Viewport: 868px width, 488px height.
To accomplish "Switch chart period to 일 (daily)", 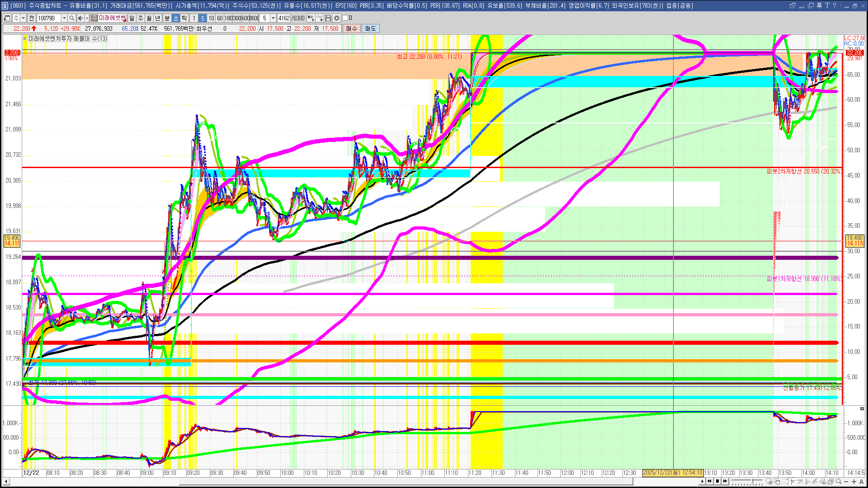I will point(132,18).
